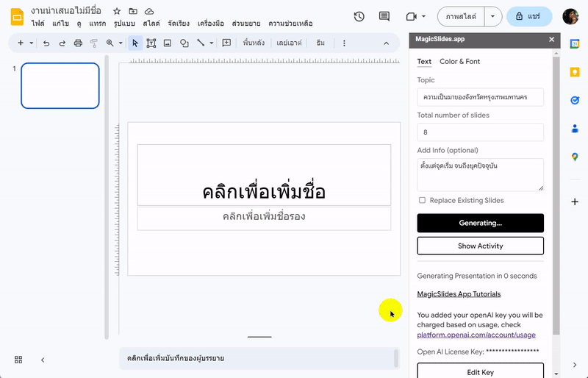The image size is (588, 378).
Task: Check the cloud document status icon
Action: click(149, 11)
